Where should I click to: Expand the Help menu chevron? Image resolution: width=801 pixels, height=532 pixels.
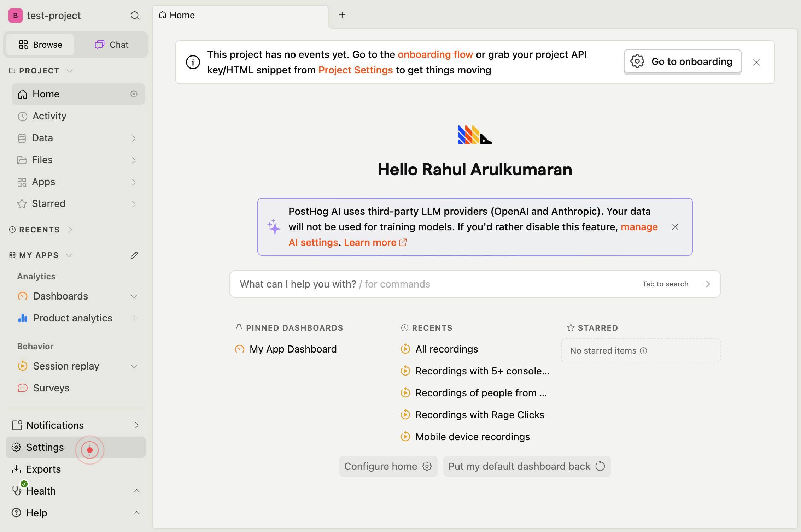click(x=136, y=513)
